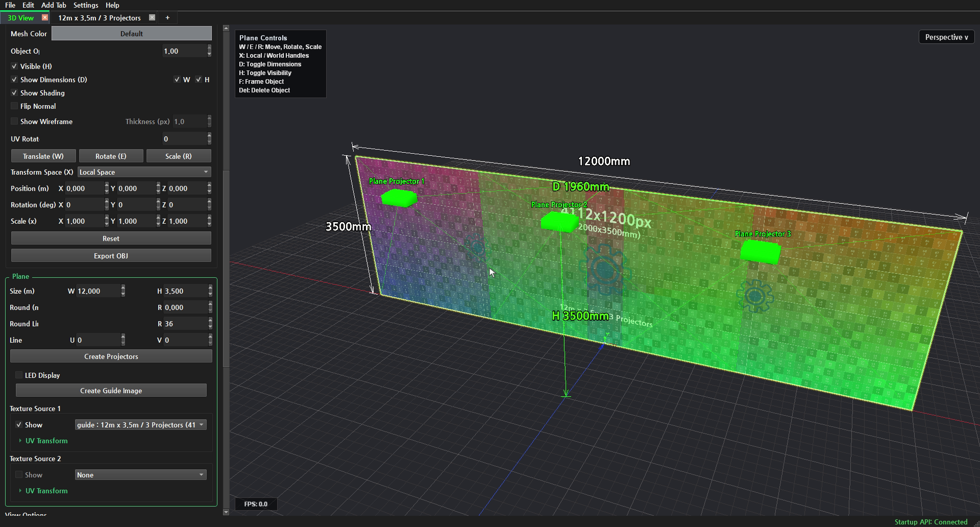Enable LED Display checkbox

pos(19,375)
